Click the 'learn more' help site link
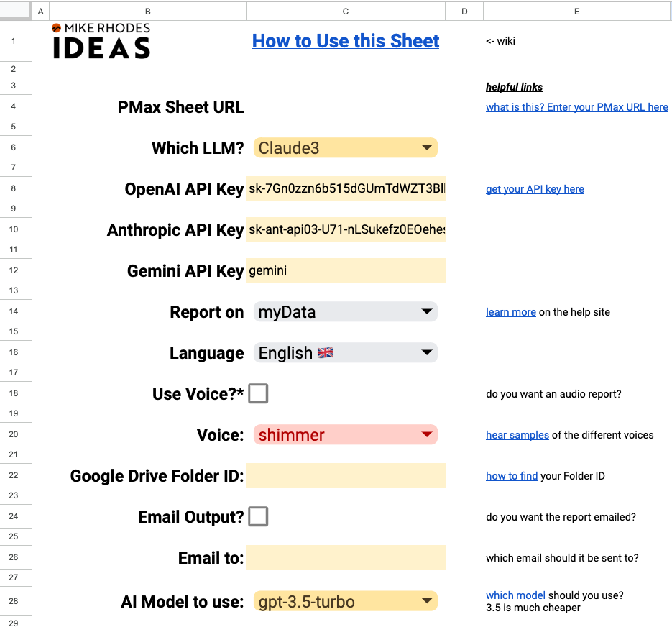Screen dimensions: 672x627 point(510,312)
